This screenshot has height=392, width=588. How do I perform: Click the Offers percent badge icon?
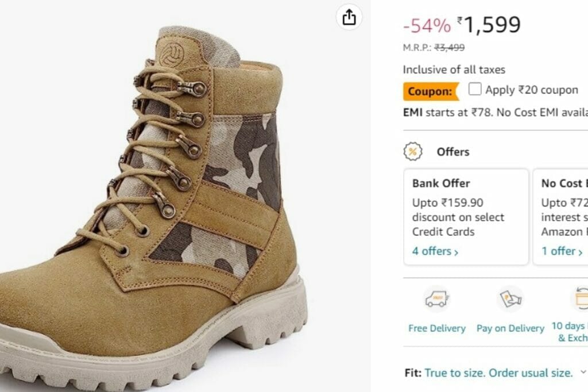click(x=413, y=152)
